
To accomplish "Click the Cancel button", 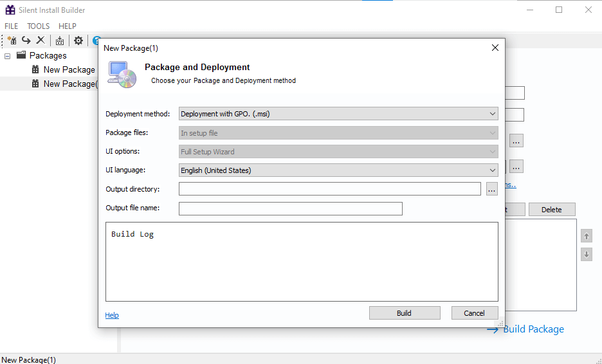I will (475, 313).
